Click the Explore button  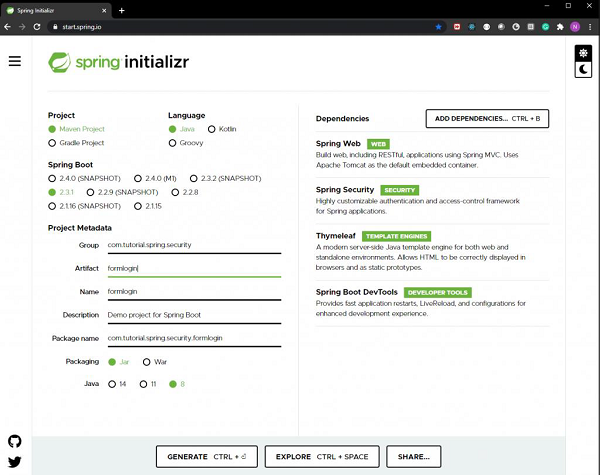click(x=322, y=456)
